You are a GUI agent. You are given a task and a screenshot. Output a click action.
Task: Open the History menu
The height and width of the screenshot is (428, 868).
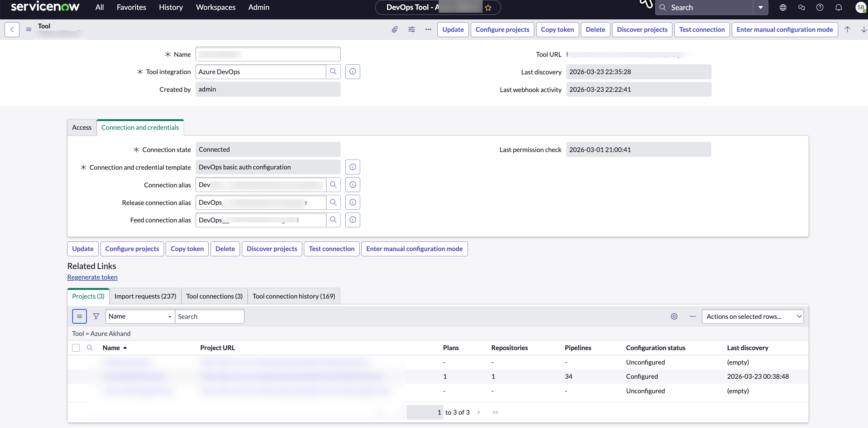tap(171, 7)
